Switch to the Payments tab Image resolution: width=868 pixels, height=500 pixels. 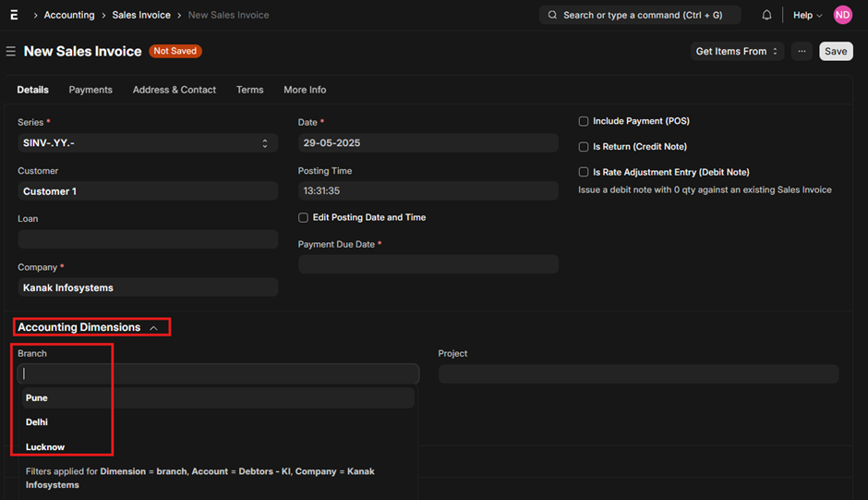(90, 90)
